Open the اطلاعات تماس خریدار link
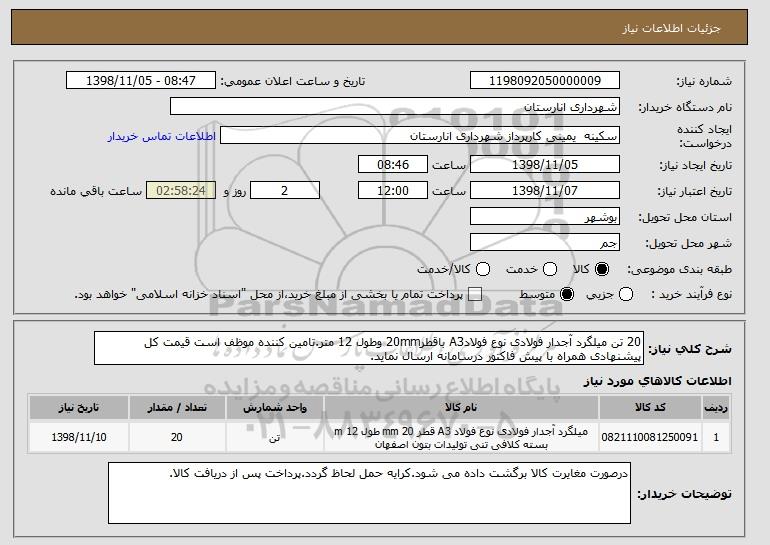 (162, 136)
